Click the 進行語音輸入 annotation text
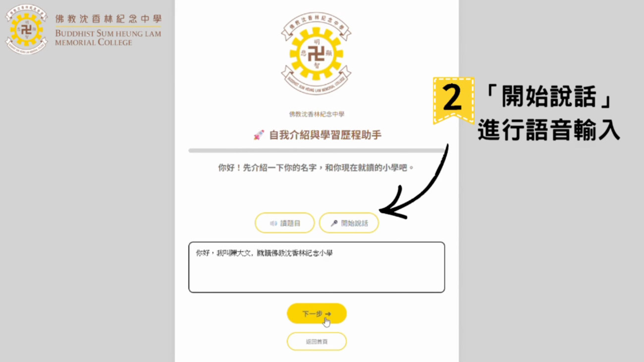Image resolution: width=644 pixels, height=362 pixels. tap(548, 131)
